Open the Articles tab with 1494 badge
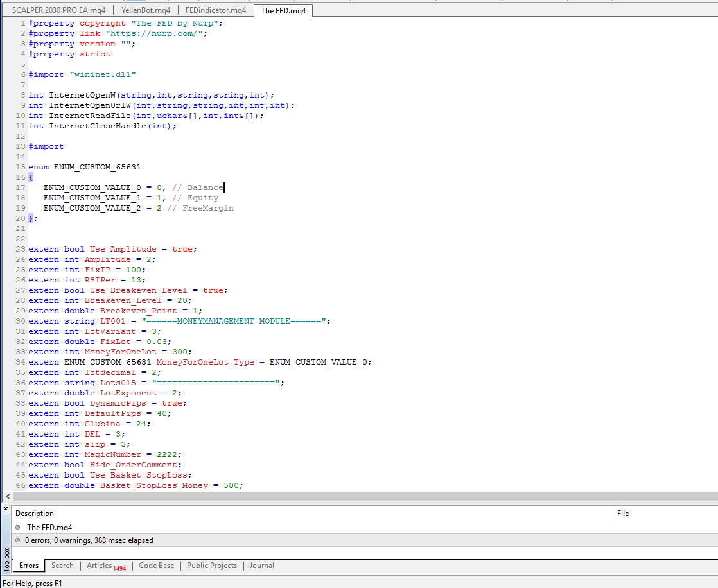The image size is (718, 588). point(106,566)
